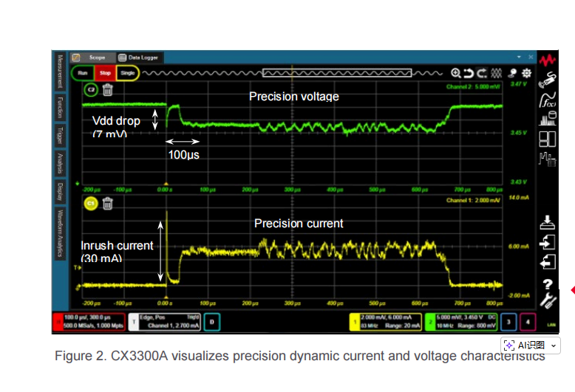Open the window dropdown arrow near close button

coord(520,58)
